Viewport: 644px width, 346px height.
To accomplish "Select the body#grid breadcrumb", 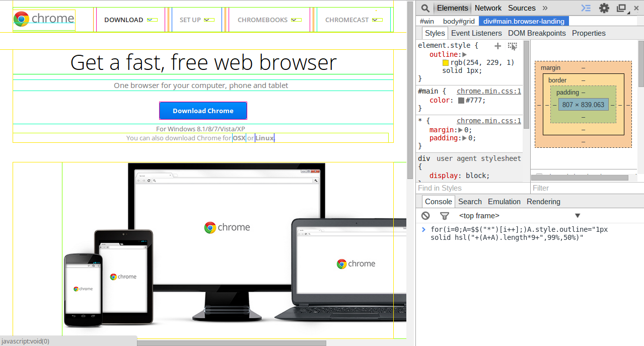I will [459, 21].
